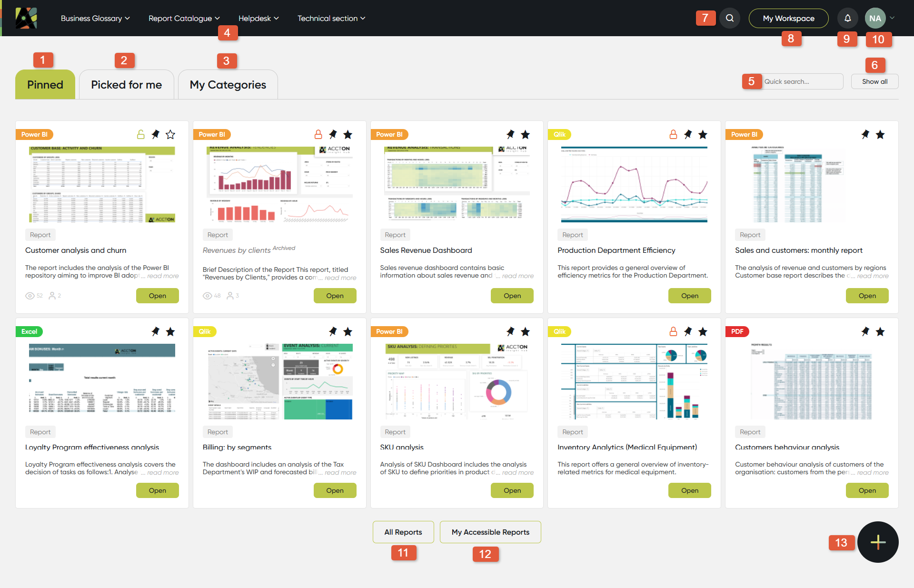Click the Accton logo in header
Viewport: 914px width, 588px height.
[26, 18]
